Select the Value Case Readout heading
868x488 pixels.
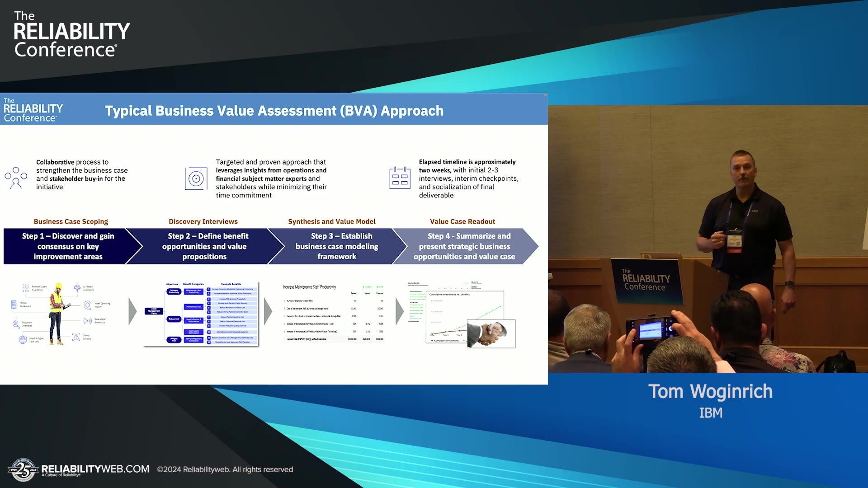462,221
